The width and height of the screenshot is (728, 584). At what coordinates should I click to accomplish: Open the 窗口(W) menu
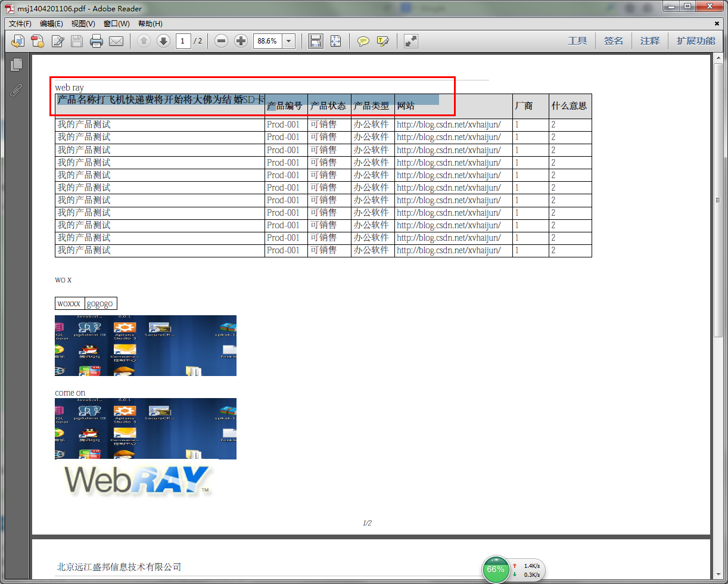(116, 24)
